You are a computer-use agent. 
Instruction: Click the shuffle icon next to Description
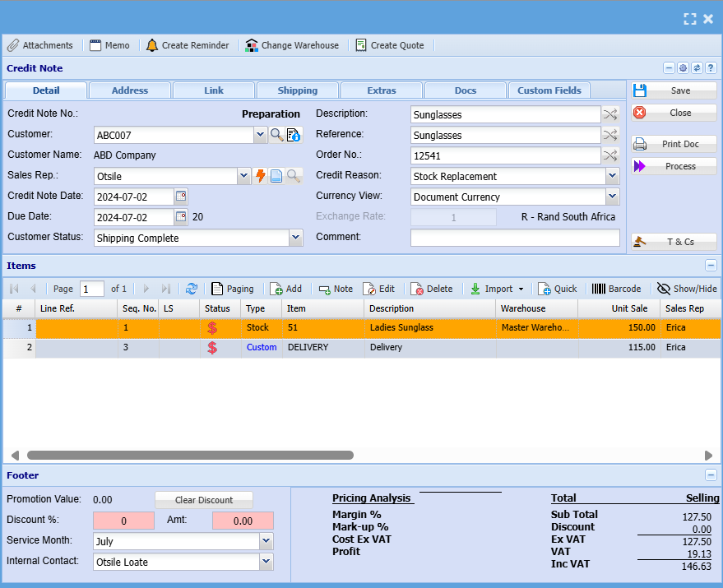tap(610, 114)
